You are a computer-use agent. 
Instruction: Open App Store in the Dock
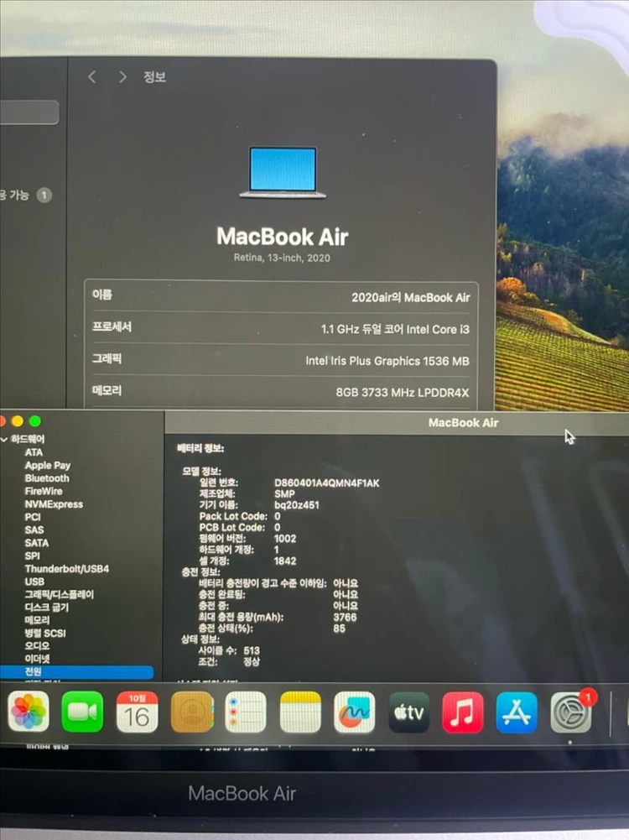point(517,712)
